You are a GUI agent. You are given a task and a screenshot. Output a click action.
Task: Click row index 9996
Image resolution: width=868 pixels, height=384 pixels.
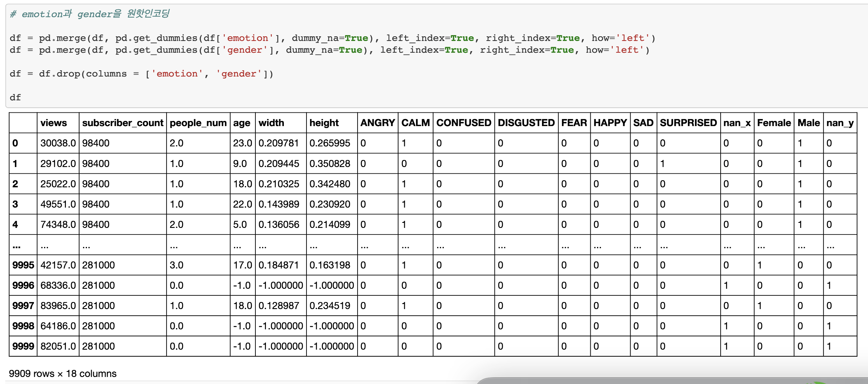click(23, 285)
